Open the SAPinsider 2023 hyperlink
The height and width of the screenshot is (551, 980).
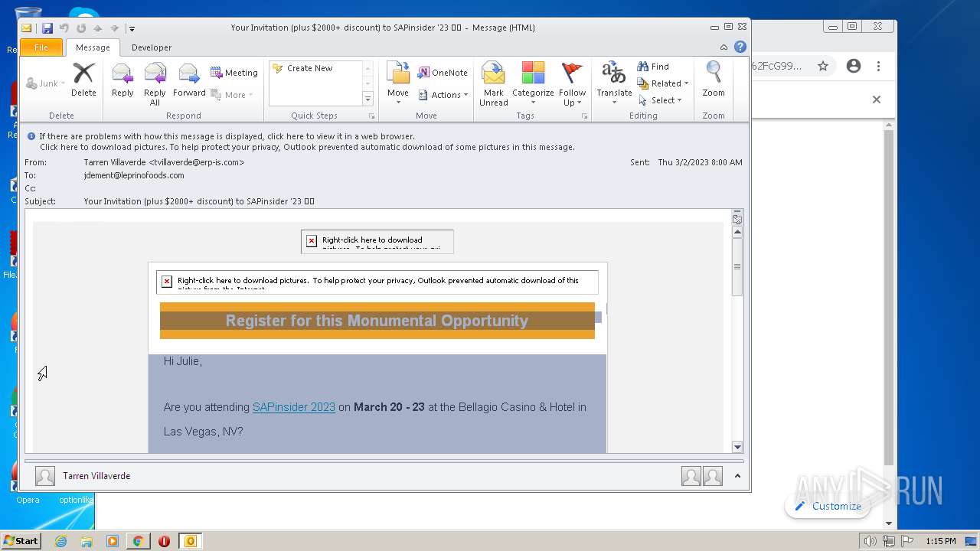click(x=294, y=407)
